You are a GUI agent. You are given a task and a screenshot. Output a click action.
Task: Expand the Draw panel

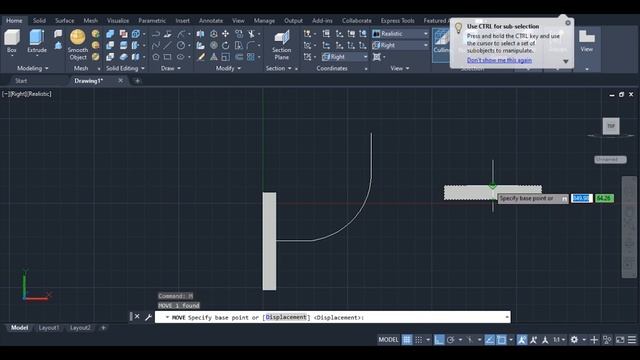point(171,68)
